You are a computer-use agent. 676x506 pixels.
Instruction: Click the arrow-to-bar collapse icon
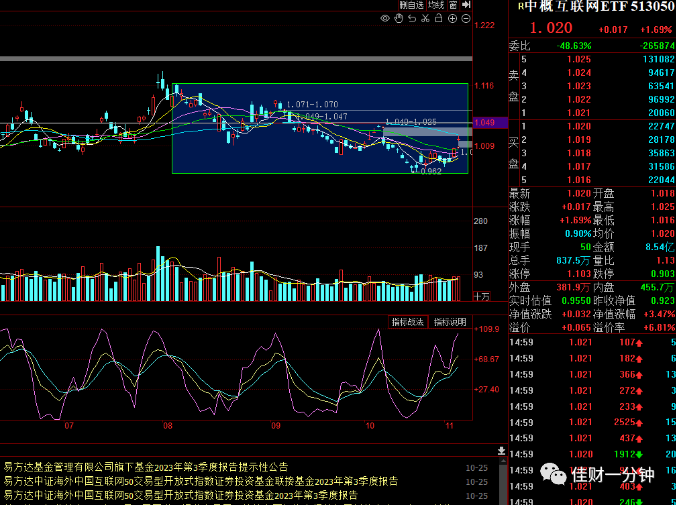(466, 5)
